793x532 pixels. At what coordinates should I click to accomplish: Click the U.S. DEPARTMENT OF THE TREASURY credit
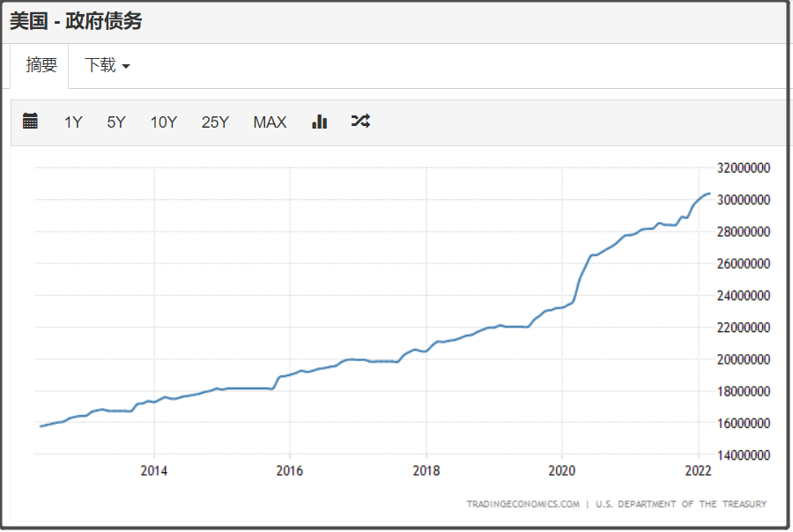[x=681, y=504]
